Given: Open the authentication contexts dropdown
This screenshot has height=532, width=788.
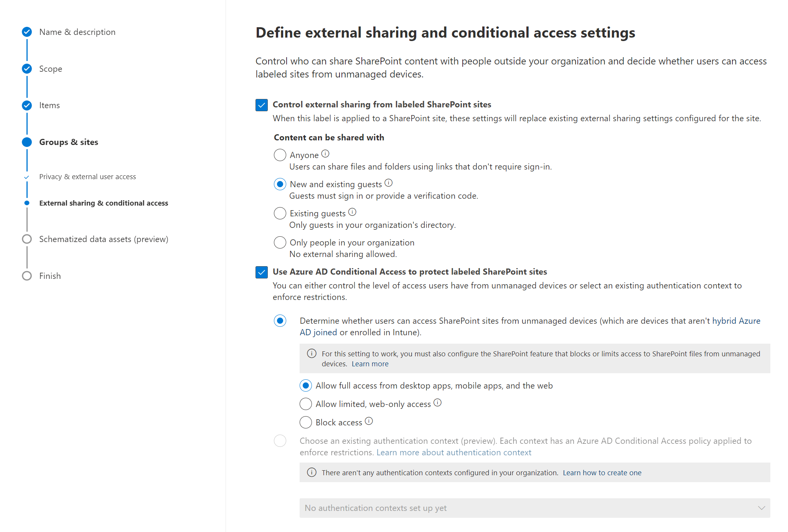Looking at the screenshot, I should [x=535, y=508].
